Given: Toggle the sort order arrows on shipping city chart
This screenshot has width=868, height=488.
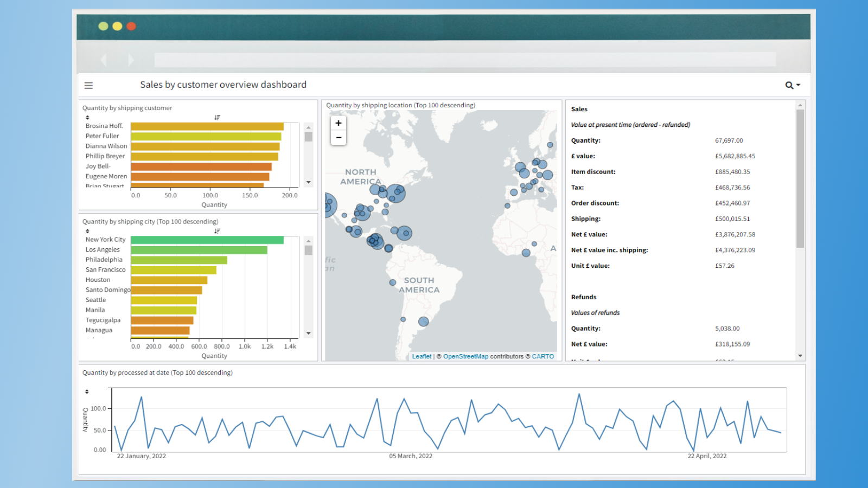Looking at the screenshot, I should [x=87, y=230].
